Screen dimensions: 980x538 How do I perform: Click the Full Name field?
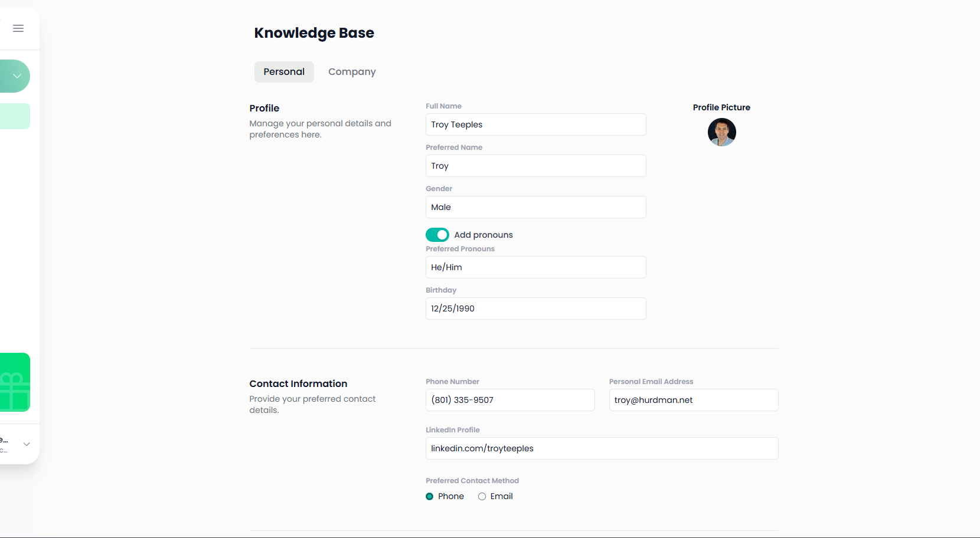click(x=535, y=124)
